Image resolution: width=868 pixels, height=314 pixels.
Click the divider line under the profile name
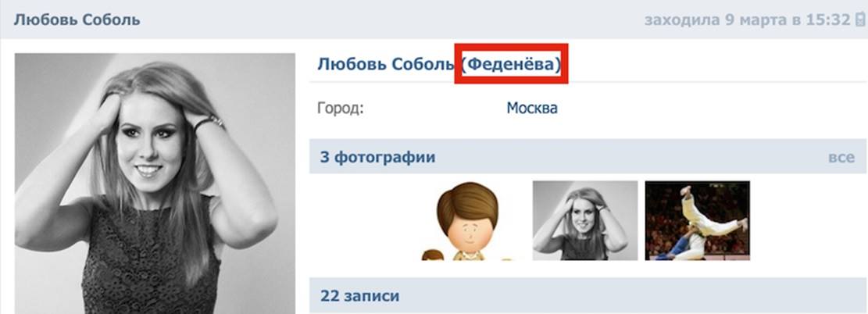pyautogui.click(x=588, y=82)
